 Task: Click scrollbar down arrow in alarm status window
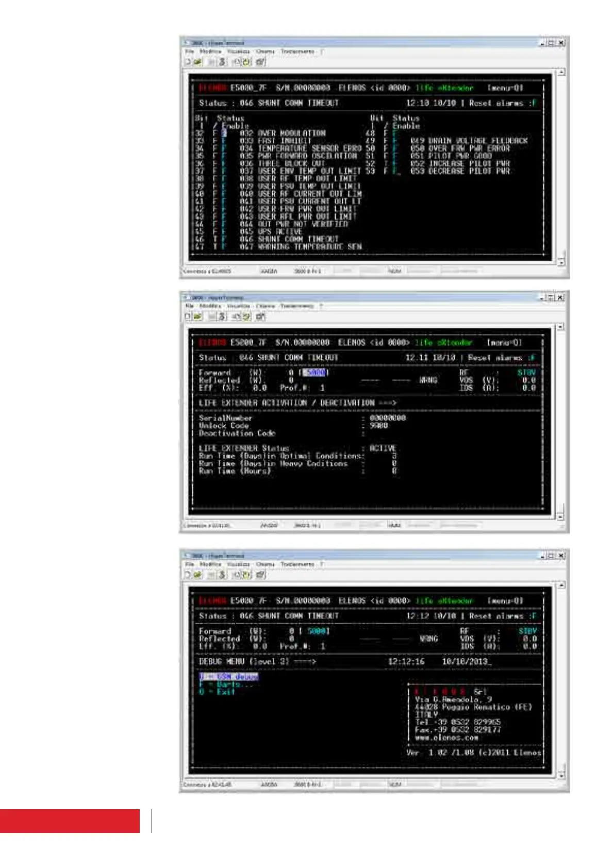tap(561, 262)
